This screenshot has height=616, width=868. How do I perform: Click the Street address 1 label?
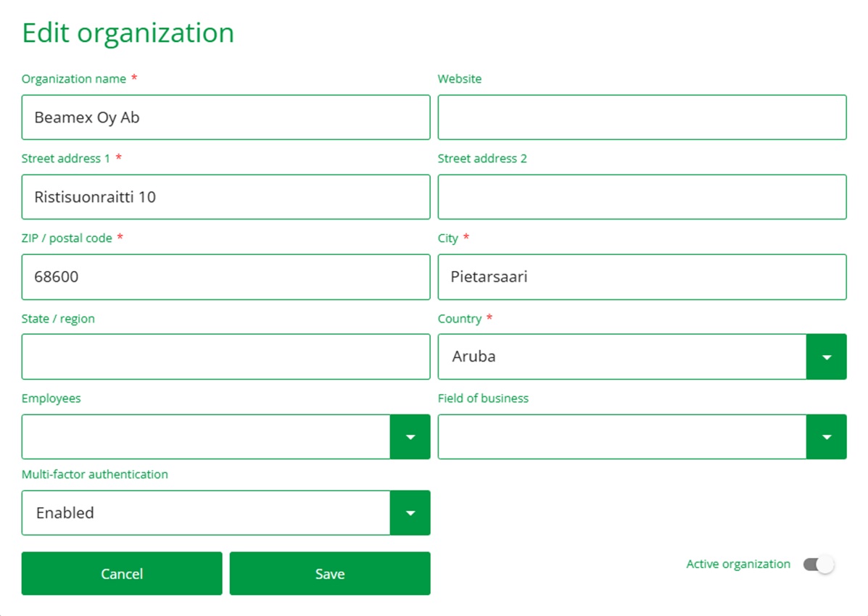click(66, 158)
